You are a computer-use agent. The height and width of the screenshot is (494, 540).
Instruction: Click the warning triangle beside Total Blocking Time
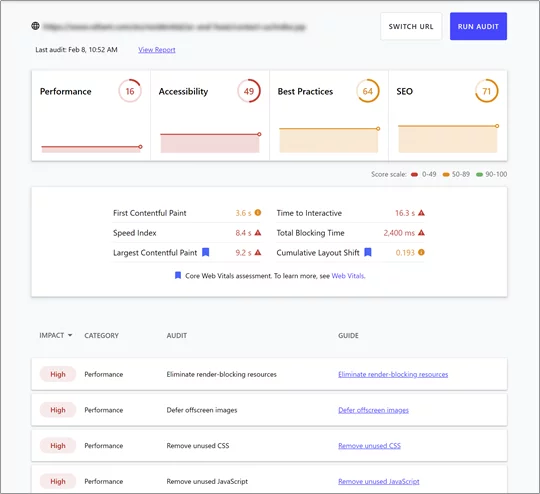pos(421,233)
